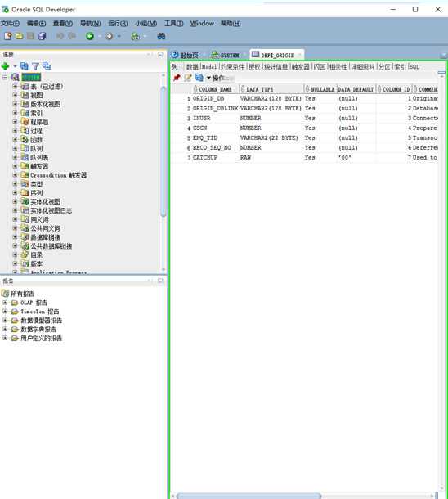Open the dropdown next to the green Back arrow
This screenshot has height=499, width=448.
[99, 36]
